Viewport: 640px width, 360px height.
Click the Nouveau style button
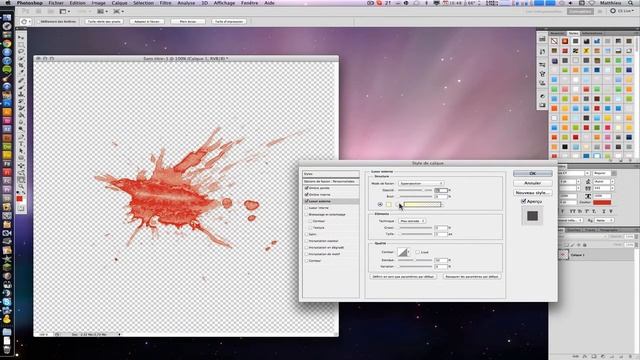tap(533, 192)
